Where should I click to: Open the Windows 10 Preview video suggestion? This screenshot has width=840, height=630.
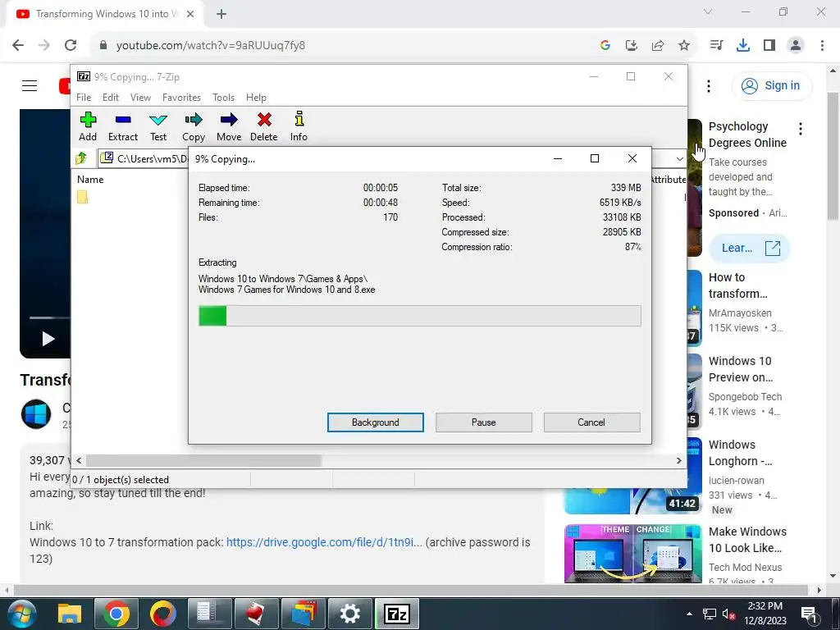click(x=741, y=369)
